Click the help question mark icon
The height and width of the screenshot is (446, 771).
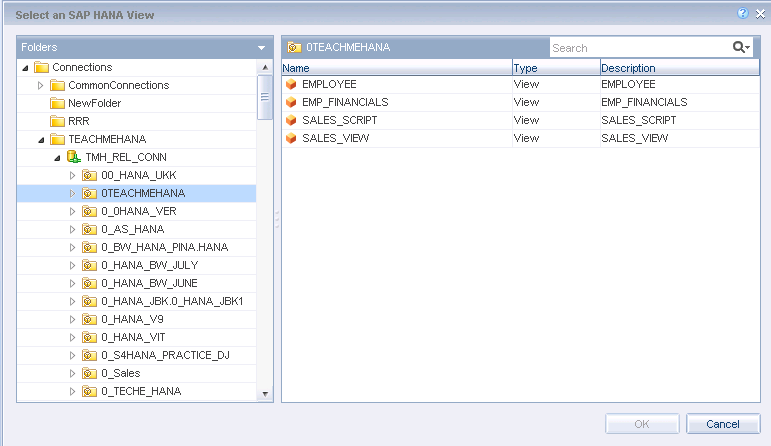tap(743, 13)
